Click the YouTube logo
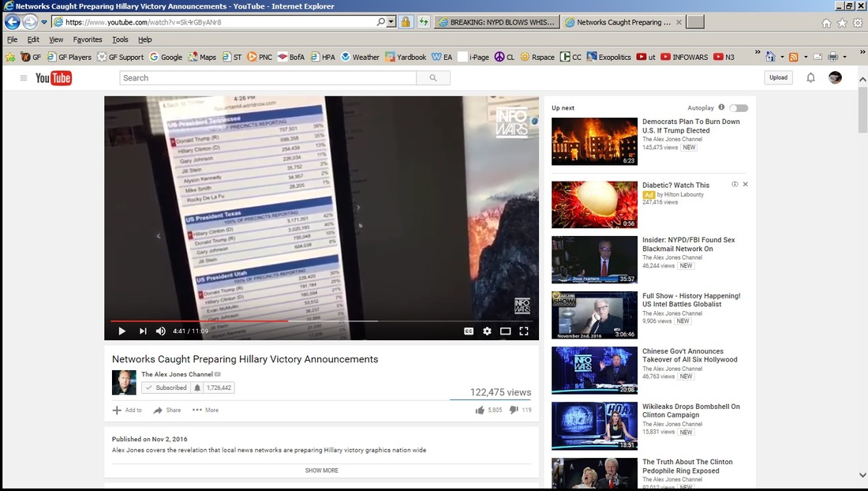 [x=54, y=78]
